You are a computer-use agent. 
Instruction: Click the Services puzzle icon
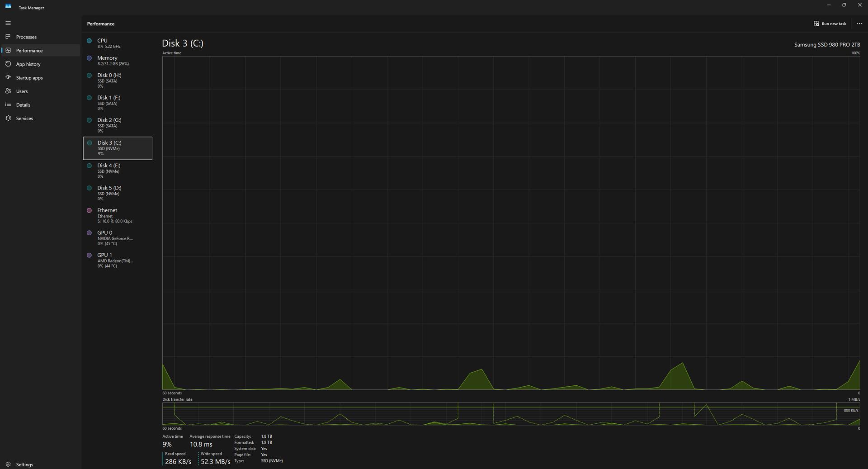(8, 118)
